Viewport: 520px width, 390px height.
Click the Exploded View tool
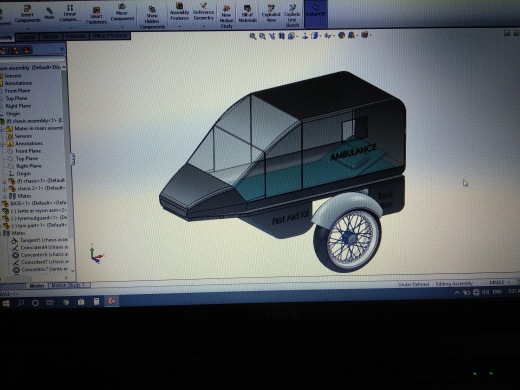(271, 14)
